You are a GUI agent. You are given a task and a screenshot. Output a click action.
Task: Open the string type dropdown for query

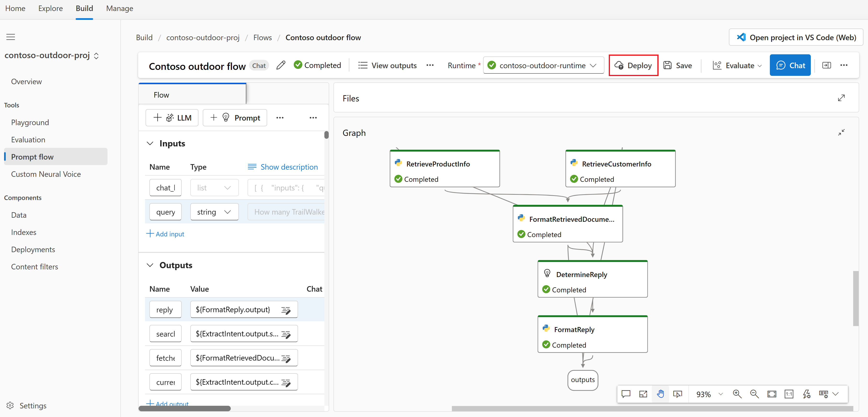pos(214,212)
